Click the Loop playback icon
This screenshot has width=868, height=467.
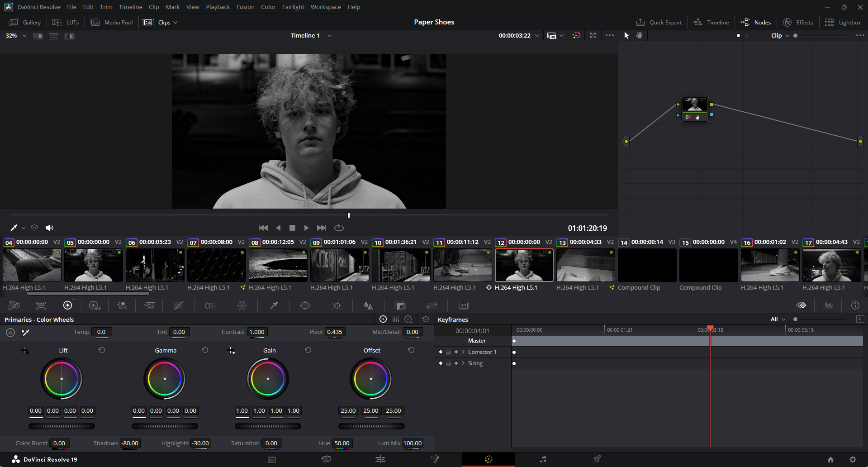pos(339,228)
